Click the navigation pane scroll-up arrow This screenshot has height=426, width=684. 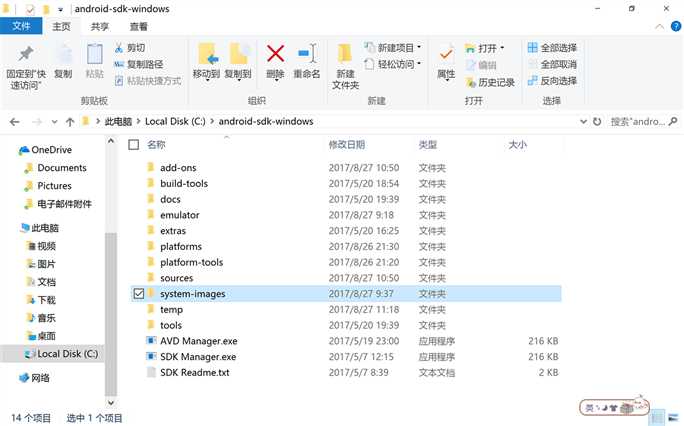(x=111, y=141)
